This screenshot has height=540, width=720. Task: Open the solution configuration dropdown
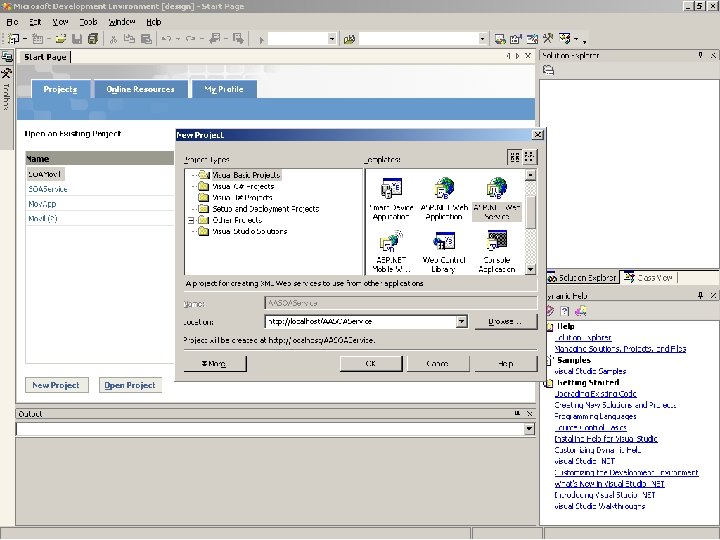click(332, 39)
